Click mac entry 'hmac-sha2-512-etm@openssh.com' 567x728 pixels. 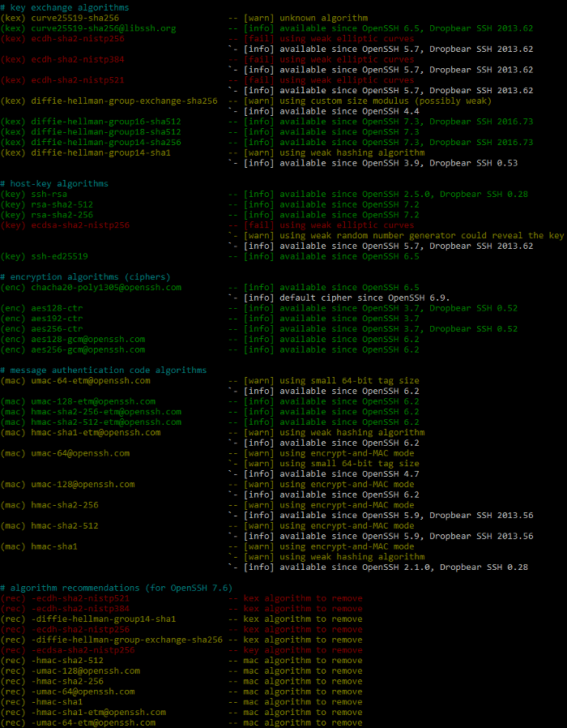point(106,422)
